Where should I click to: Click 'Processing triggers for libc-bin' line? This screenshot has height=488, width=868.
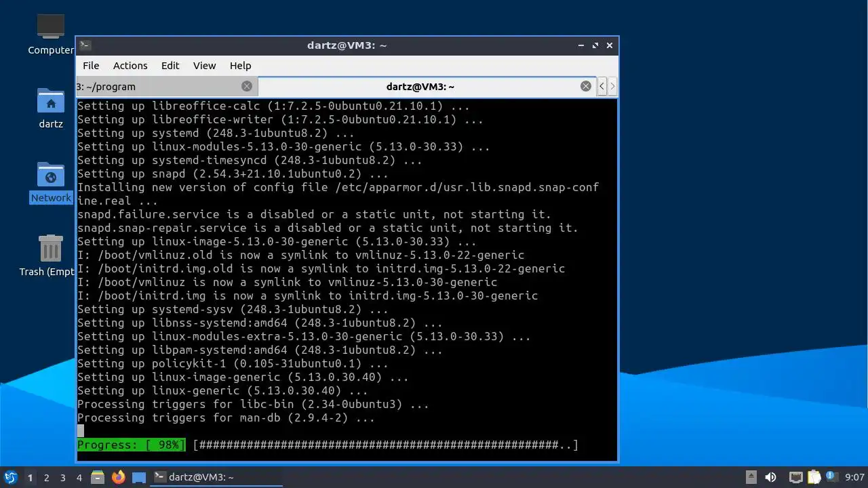coord(253,404)
